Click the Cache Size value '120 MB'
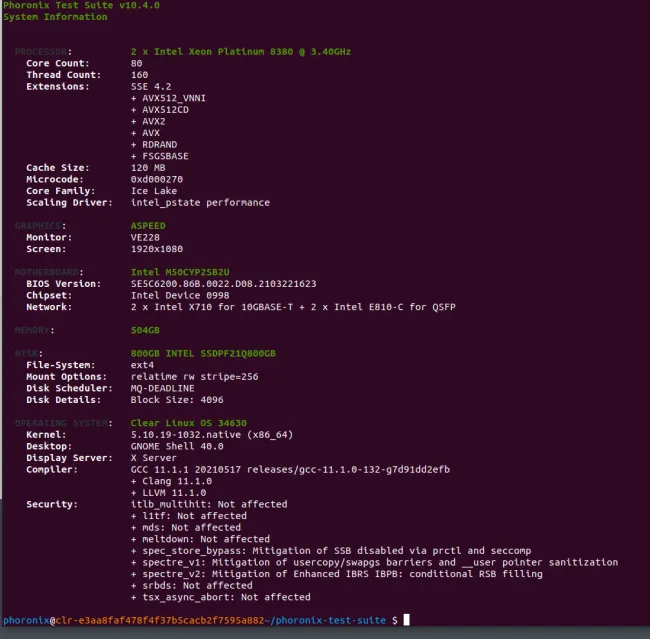 (148, 168)
